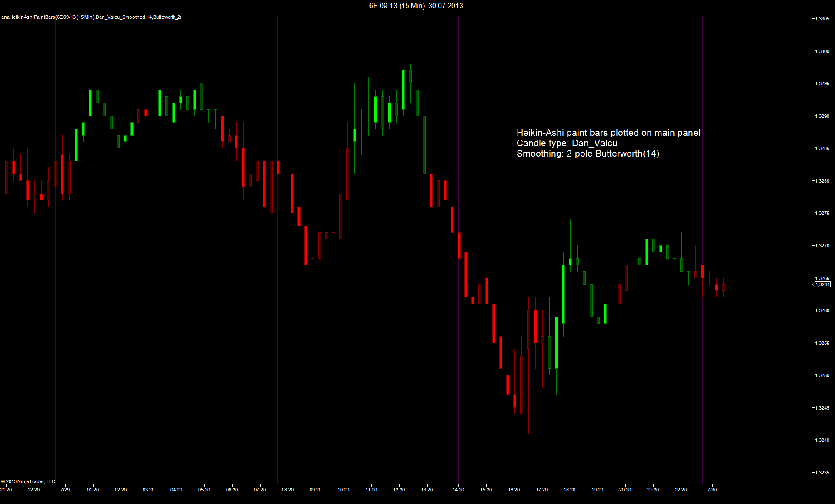Click the Smoothing: 2-pole Butterworth(14) text
The image size is (835, 504).
click(588, 154)
